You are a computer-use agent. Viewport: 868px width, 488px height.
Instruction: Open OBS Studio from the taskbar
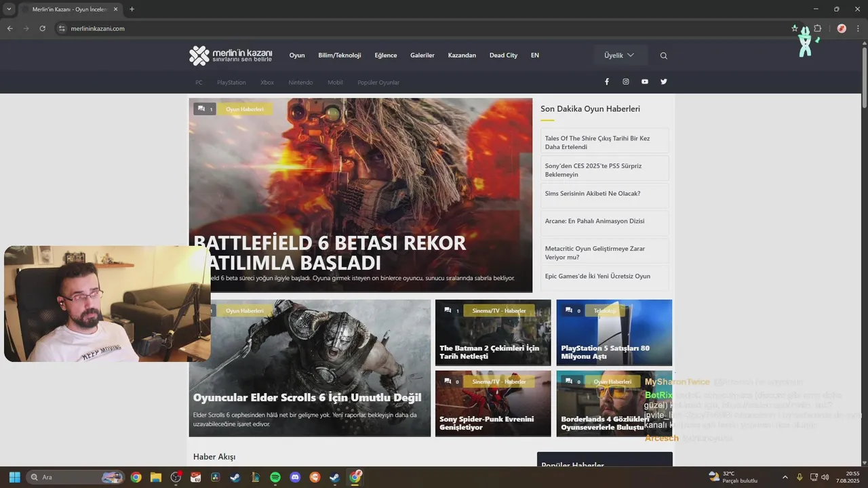point(176,477)
